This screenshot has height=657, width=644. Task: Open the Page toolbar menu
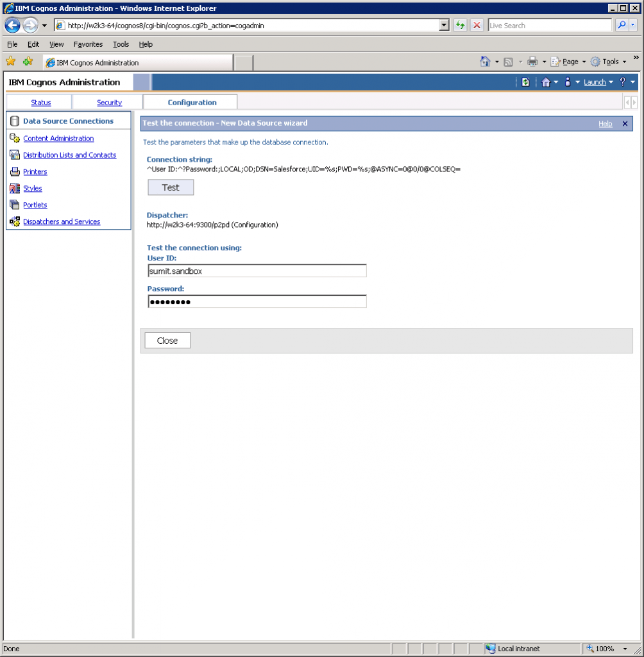point(568,62)
